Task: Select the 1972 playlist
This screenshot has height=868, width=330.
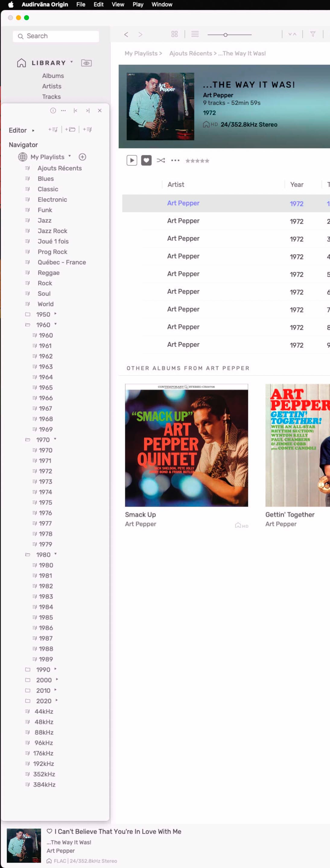Action: pos(45,471)
